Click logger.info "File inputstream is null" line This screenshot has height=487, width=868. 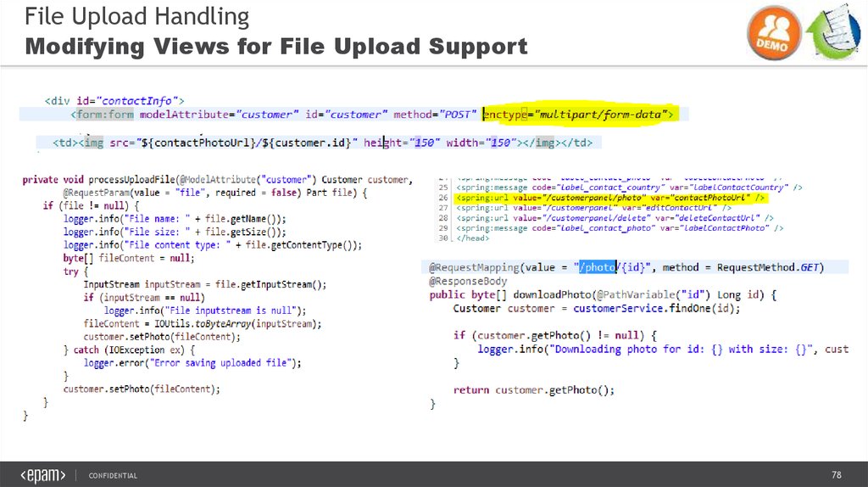(205, 311)
